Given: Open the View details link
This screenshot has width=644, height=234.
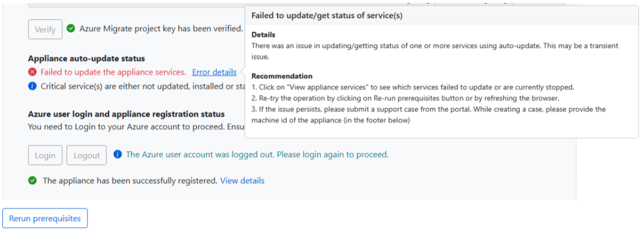Looking at the screenshot, I should [x=242, y=180].
